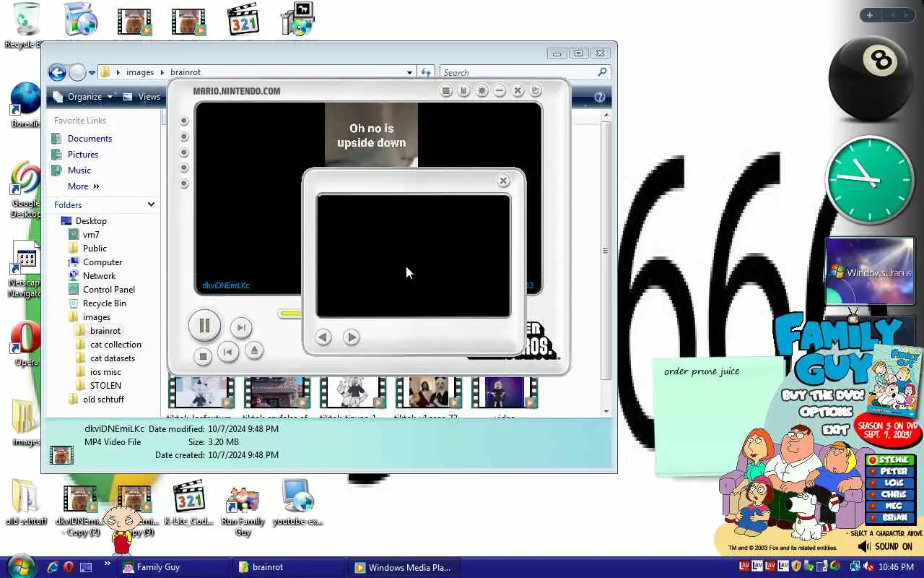The width and height of the screenshot is (924, 578).
Task: Open the equalizer icon in Mario player header
Action: (x=464, y=90)
